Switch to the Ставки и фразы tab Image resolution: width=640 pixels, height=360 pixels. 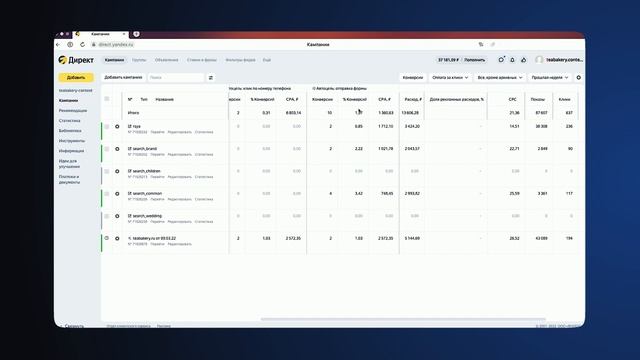pyautogui.click(x=202, y=60)
